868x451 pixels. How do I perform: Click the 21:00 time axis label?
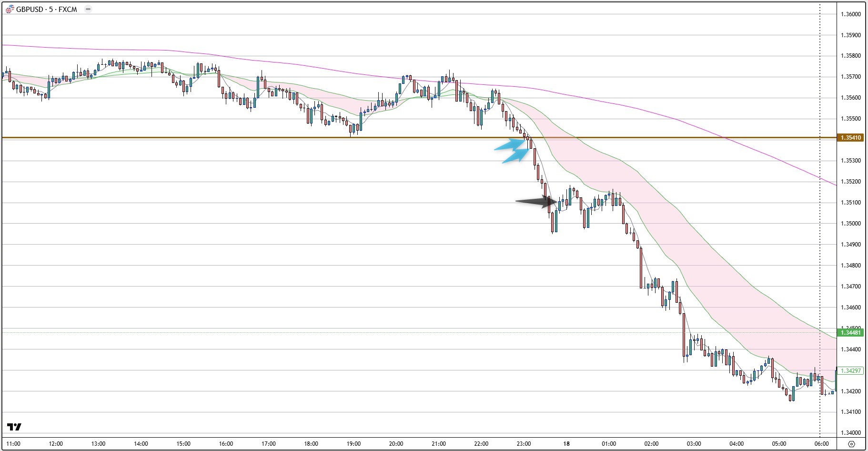[439, 444]
